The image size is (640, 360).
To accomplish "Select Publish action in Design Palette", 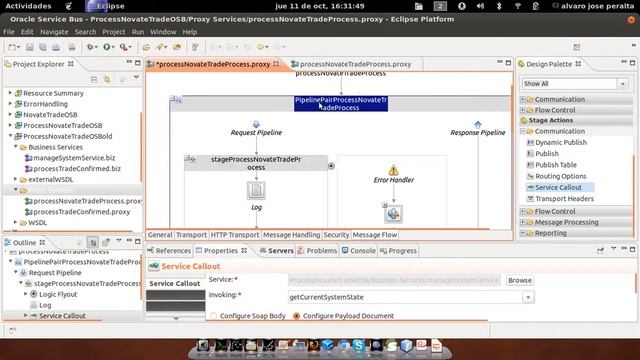I will [x=547, y=153].
